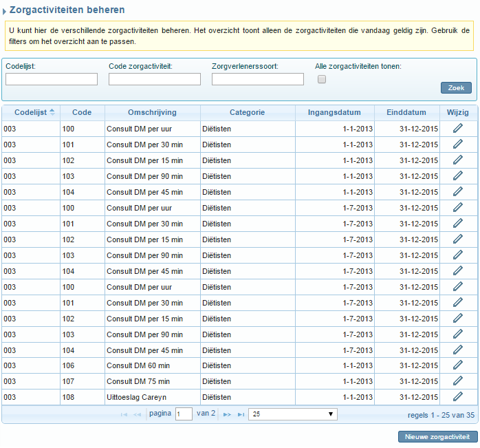Go to the next page arrow

(x=227, y=414)
